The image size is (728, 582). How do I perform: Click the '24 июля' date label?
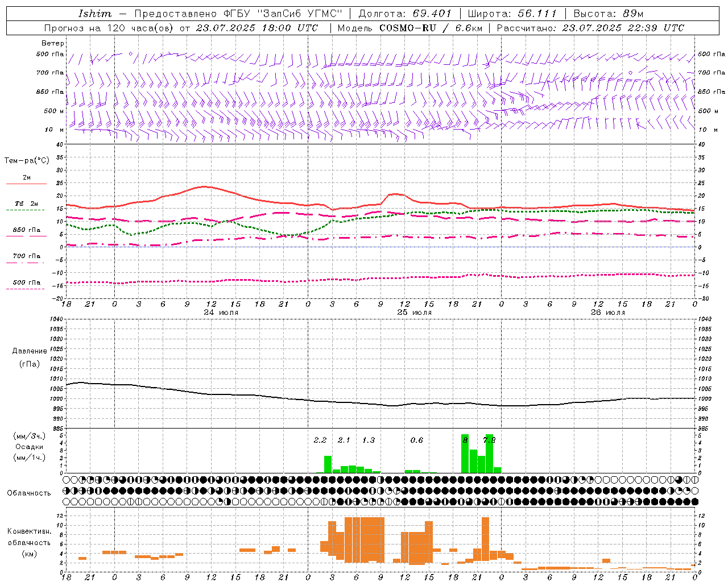click(x=221, y=313)
